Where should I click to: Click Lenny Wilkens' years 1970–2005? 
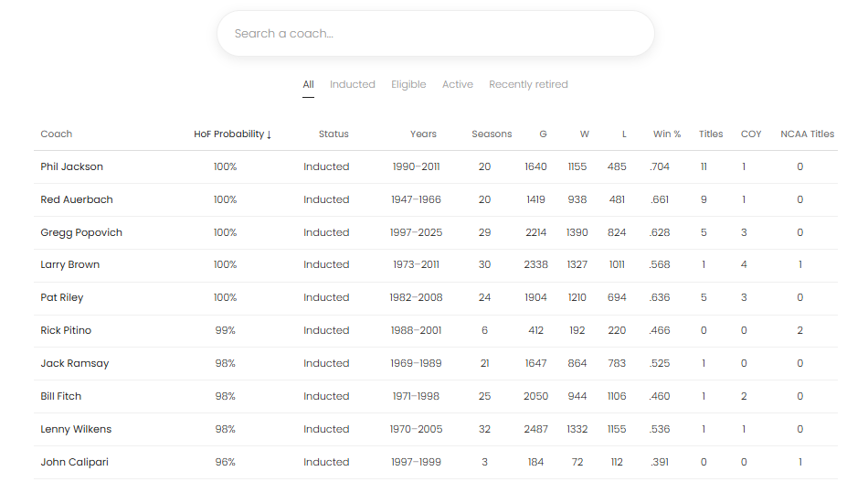tap(416, 429)
